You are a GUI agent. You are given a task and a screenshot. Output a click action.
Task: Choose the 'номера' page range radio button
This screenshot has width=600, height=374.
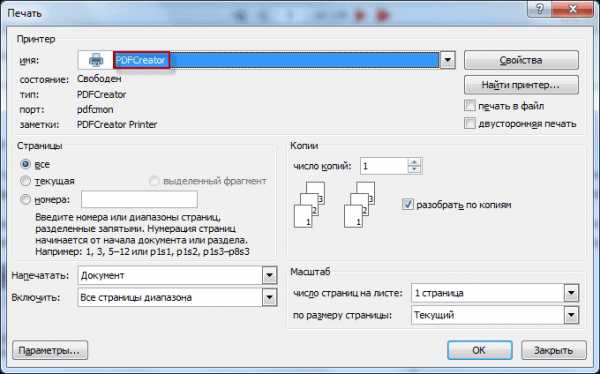click(x=25, y=199)
